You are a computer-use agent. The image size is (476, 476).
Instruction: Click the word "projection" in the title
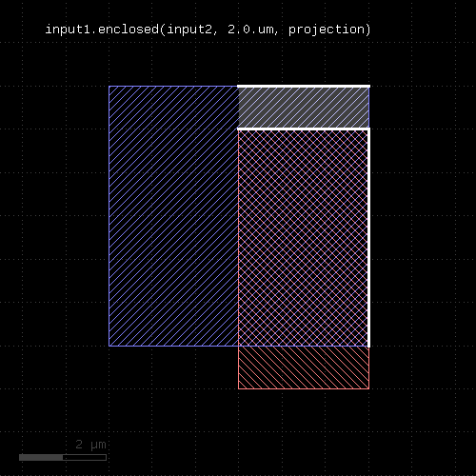pos(327,30)
